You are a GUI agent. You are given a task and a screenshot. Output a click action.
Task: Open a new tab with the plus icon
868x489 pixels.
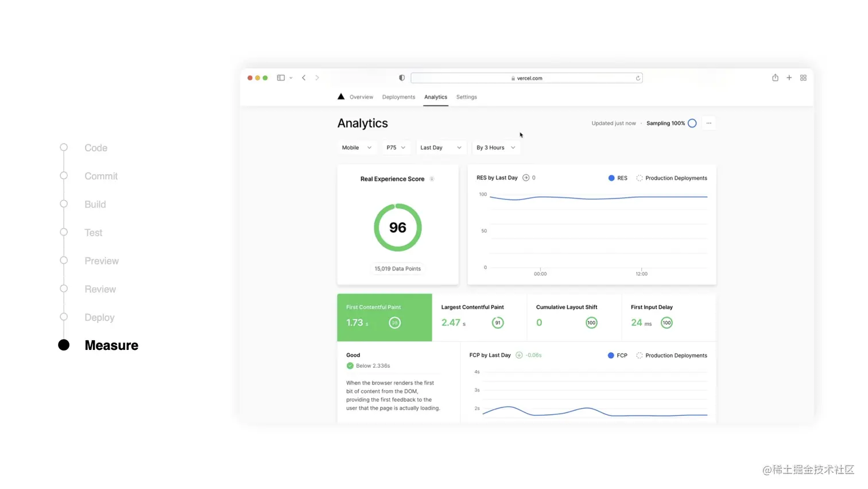789,78
